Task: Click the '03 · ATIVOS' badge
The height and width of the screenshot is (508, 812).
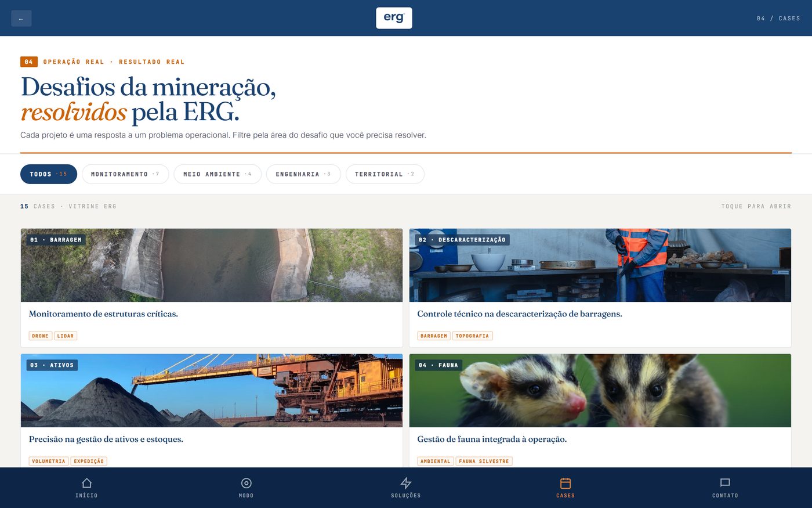Action: [52, 365]
